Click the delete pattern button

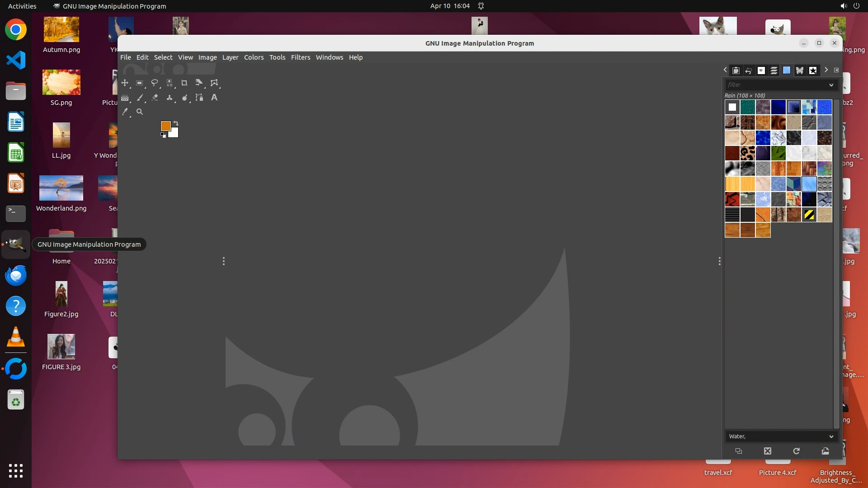(768, 451)
